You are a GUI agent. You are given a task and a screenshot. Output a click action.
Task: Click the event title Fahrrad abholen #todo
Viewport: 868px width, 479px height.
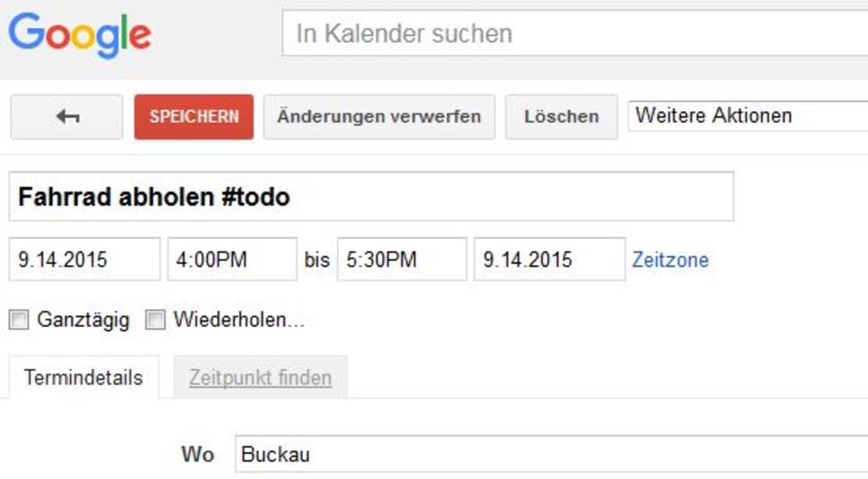[x=371, y=197]
